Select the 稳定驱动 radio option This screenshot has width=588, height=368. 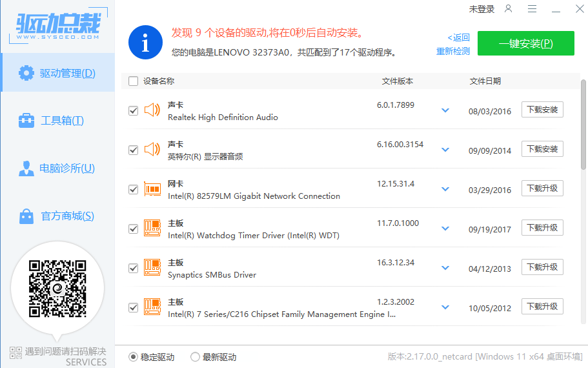[x=133, y=357]
